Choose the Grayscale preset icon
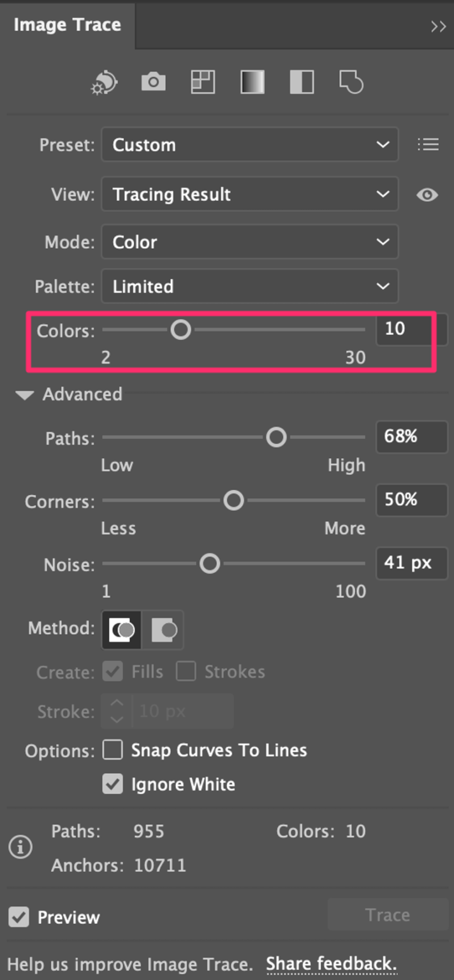454x980 pixels. (251, 82)
